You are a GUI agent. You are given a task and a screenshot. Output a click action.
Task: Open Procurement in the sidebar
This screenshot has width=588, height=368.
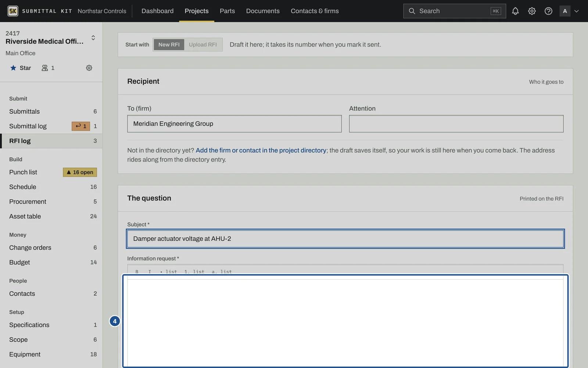pyautogui.click(x=51, y=202)
